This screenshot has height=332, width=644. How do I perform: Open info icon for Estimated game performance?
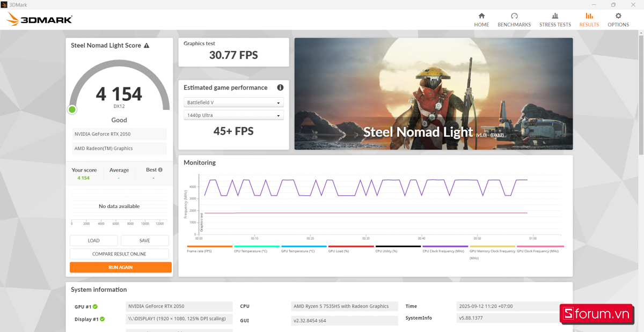click(280, 87)
